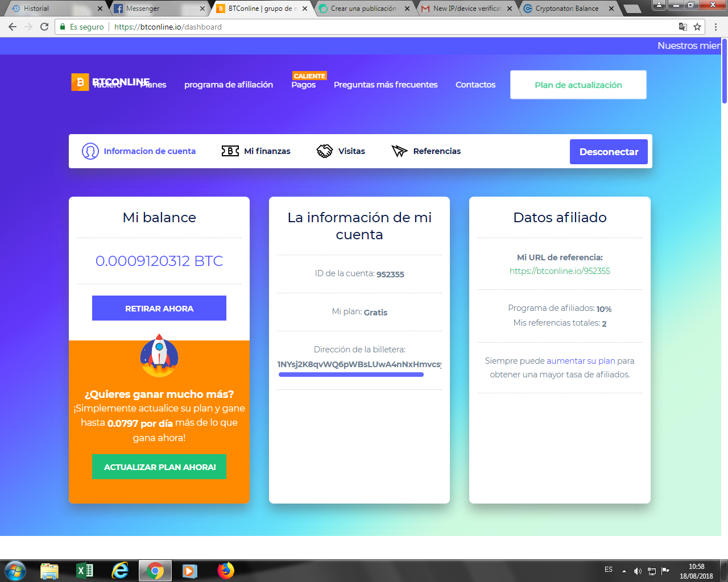Click the rocket illustration in orange panel
Viewport: 728px width, 582px height.
point(159,355)
